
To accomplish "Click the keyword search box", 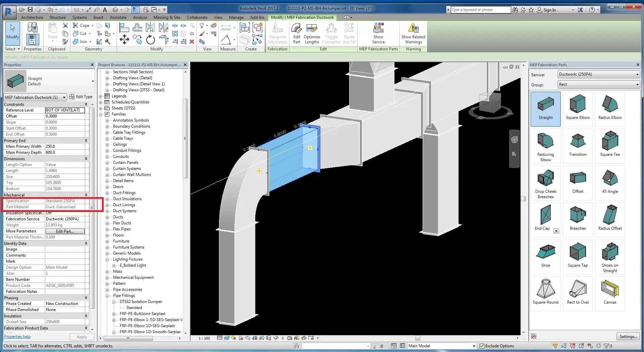I will [480, 10].
